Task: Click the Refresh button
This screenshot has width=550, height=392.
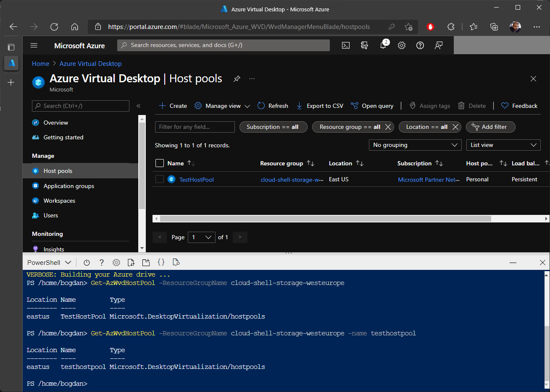Action: (x=273, y=106)
